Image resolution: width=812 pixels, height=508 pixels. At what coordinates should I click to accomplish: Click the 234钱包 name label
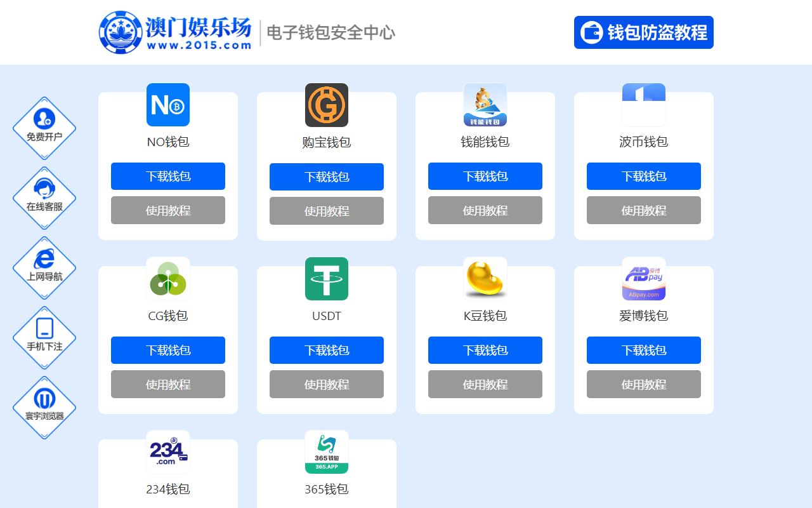coord(168,489)
